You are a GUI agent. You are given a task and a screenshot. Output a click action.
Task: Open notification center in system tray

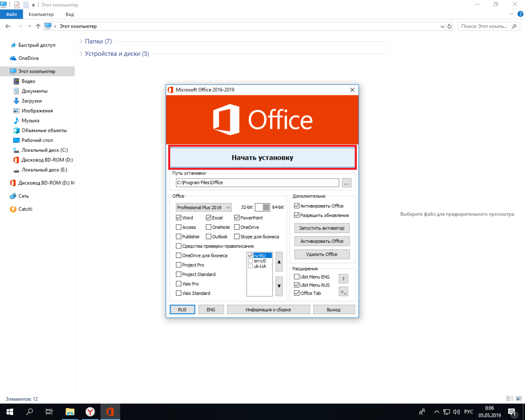tap(511, 412)
